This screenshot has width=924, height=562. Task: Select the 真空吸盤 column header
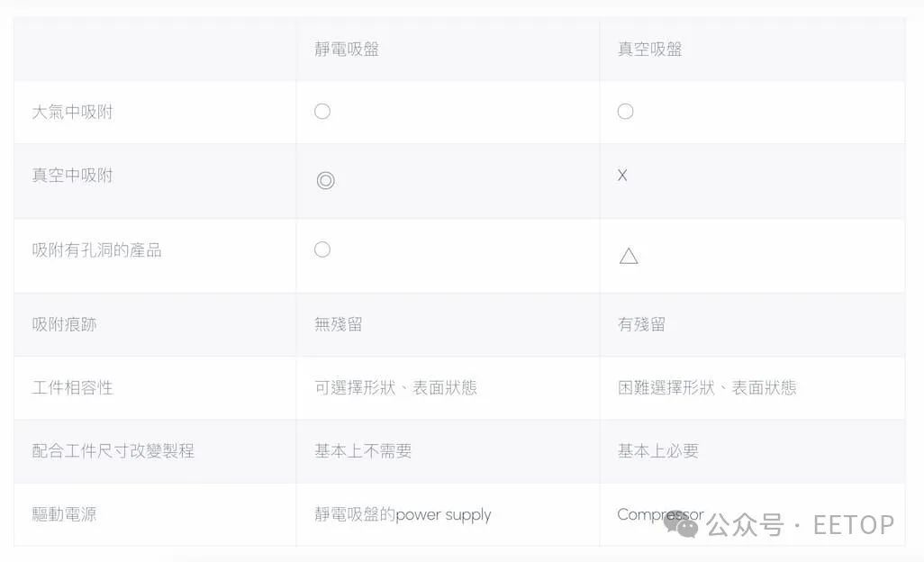click(x=649, y=49)
